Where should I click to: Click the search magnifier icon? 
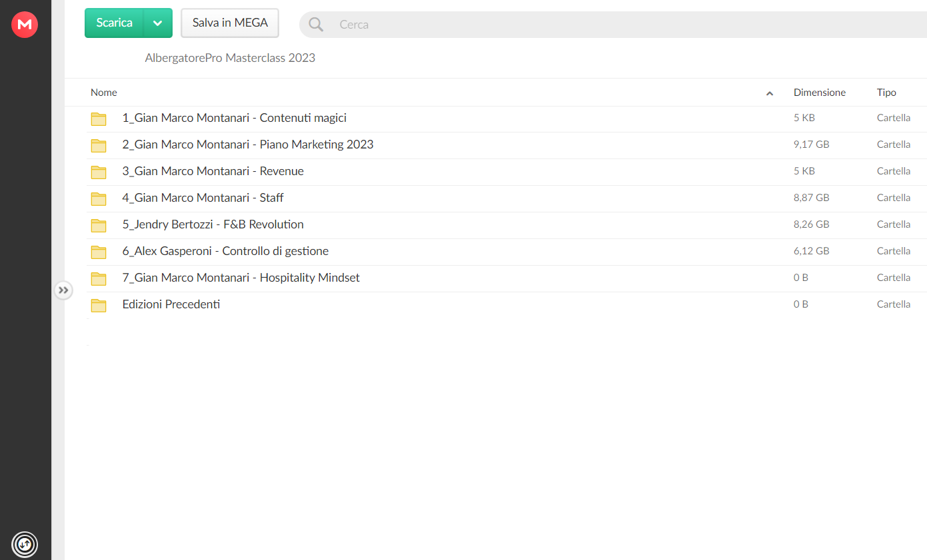pos(316,25)
